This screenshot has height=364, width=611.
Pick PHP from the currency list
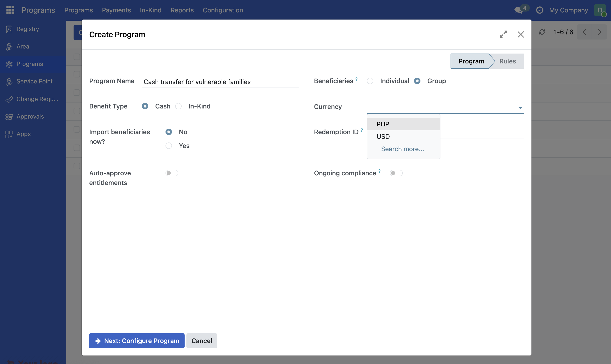point(383,124)
